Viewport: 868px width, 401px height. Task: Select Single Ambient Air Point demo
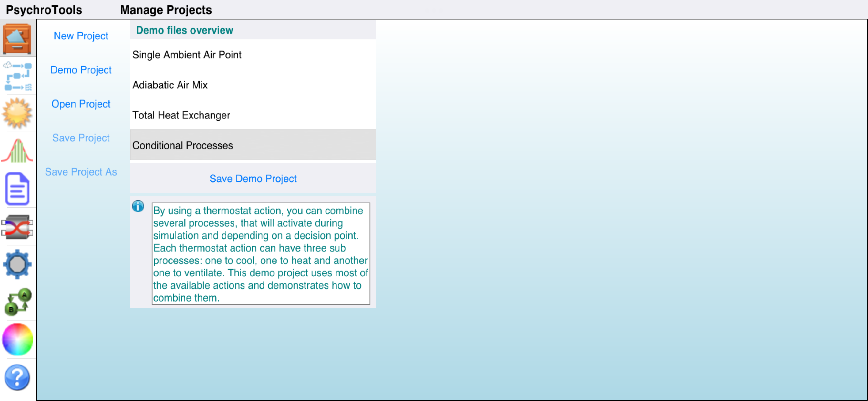click(253, 55)
